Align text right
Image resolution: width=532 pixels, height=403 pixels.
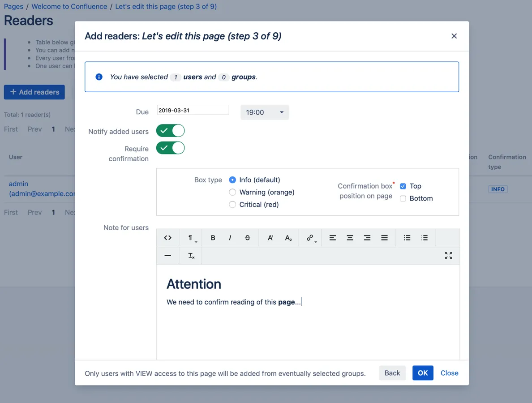click(367, 238)
